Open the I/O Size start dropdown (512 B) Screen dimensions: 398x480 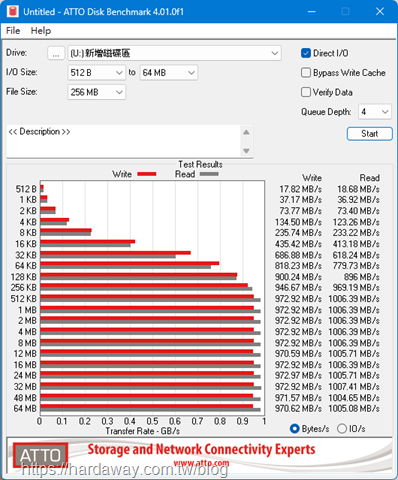click(96, 73)
